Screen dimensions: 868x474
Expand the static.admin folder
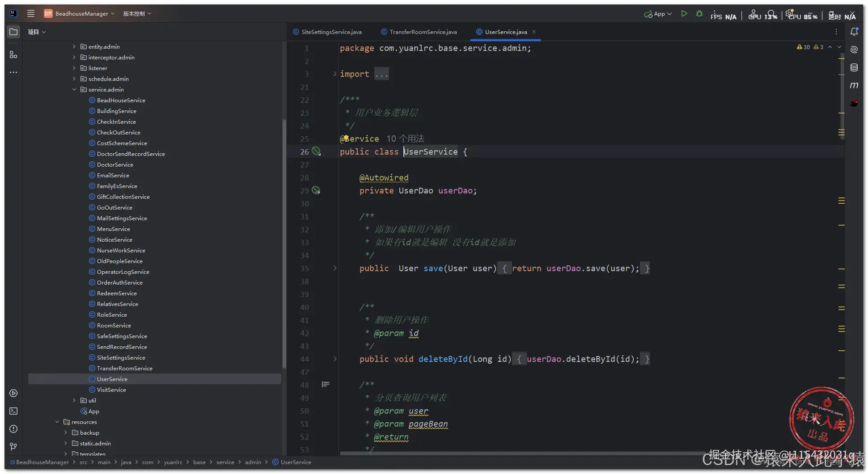point(66,443)
